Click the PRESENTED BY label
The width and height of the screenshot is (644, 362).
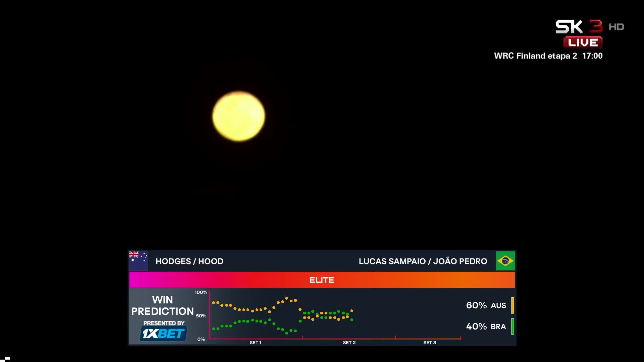point(164,323)
